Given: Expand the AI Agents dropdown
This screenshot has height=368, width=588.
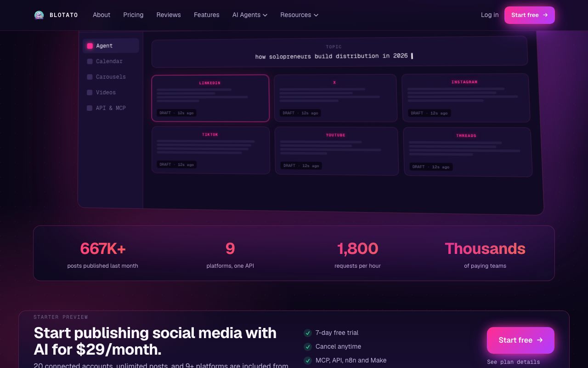Looking at the screenshot, I should [249, 15].
